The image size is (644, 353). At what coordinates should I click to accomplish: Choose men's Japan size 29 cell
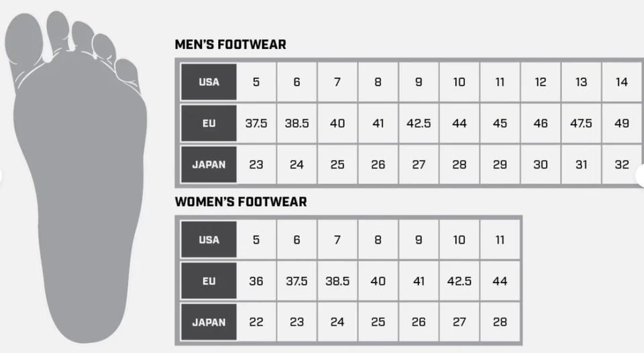(500, 164)
